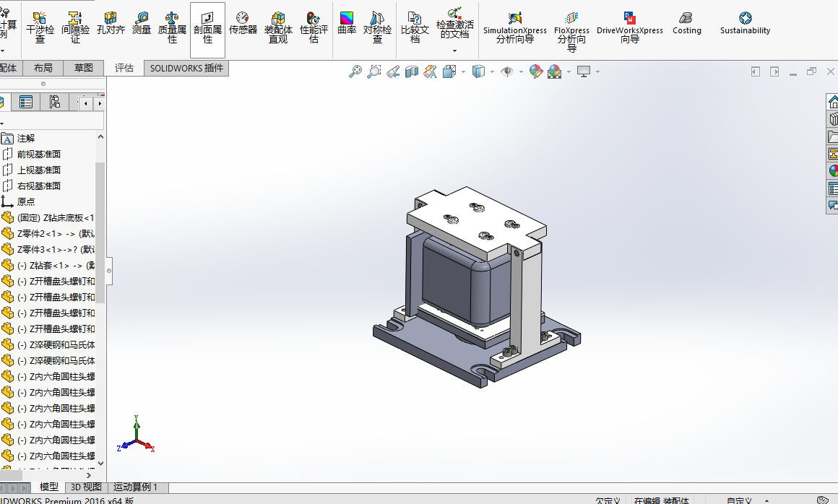
Task: Open 比较文档 compare documents
Action: pos(415,27)
